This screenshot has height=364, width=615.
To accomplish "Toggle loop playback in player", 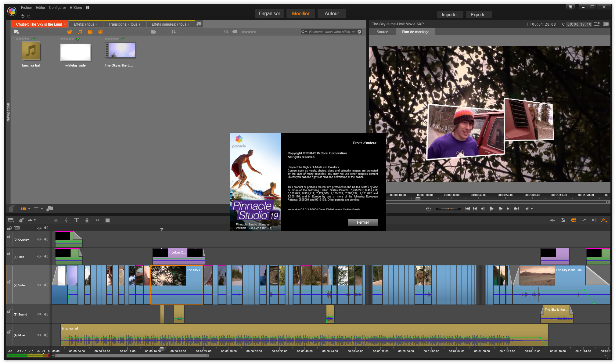I will (428, 209).
